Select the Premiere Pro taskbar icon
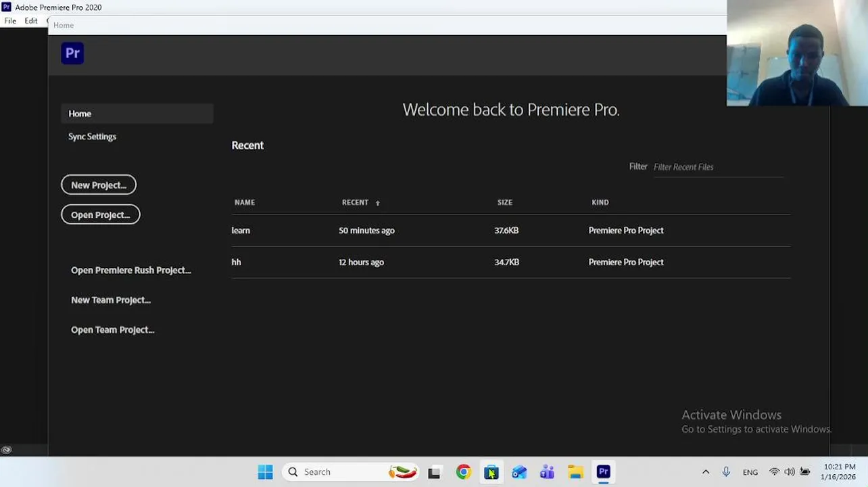The image size is (868, 487). click(x=604, y=472)
